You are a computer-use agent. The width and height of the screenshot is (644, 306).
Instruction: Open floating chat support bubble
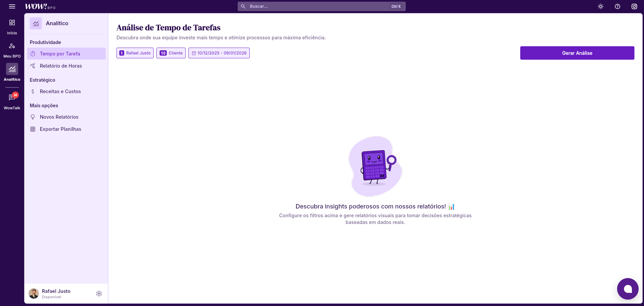pyautogui.click(x=628, y=289)
